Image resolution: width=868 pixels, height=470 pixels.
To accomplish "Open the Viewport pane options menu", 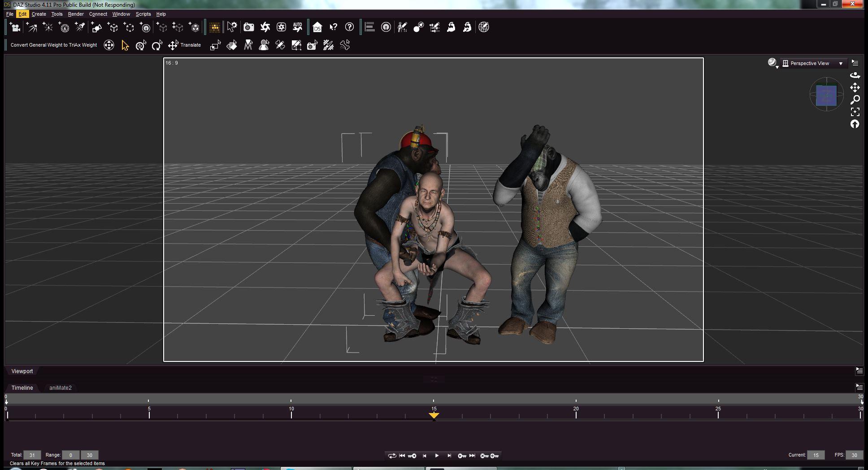I will pyautogui.click(x=859, y=371).
